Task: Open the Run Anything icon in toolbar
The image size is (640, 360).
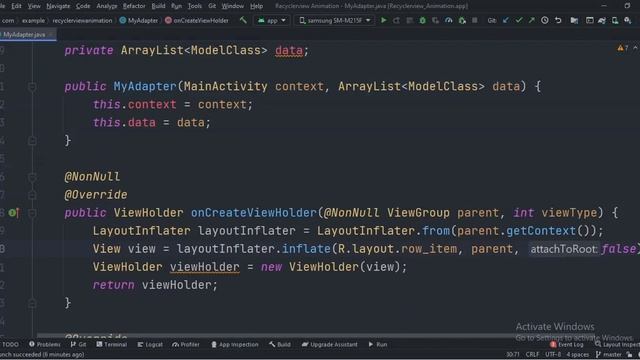Action: 589,20
